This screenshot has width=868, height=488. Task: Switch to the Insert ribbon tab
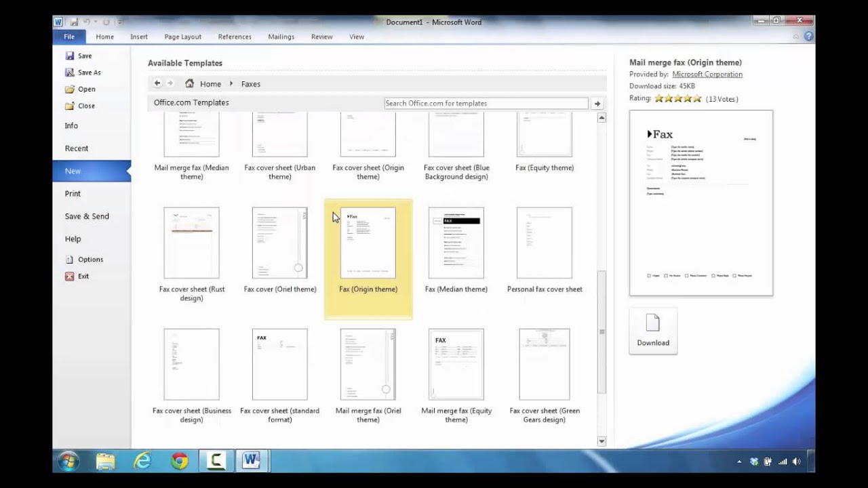point(139,37)
